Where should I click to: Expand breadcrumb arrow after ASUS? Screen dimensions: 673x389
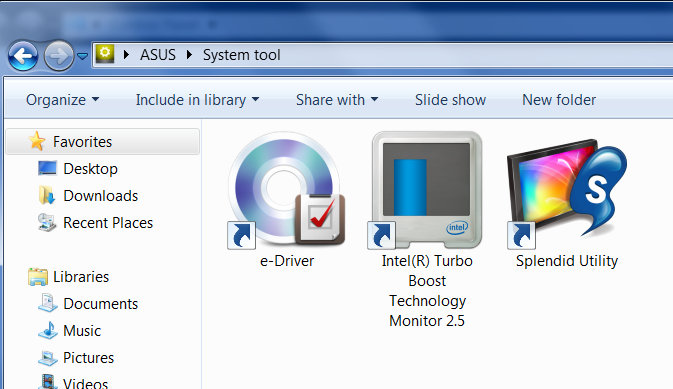point(189,55)
